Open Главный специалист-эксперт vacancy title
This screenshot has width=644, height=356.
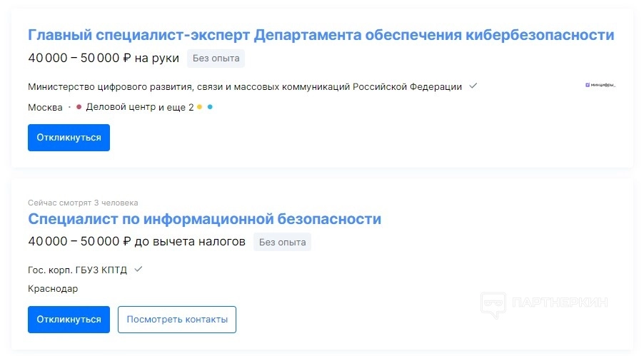pyautogui.click(x=321, y=35)
